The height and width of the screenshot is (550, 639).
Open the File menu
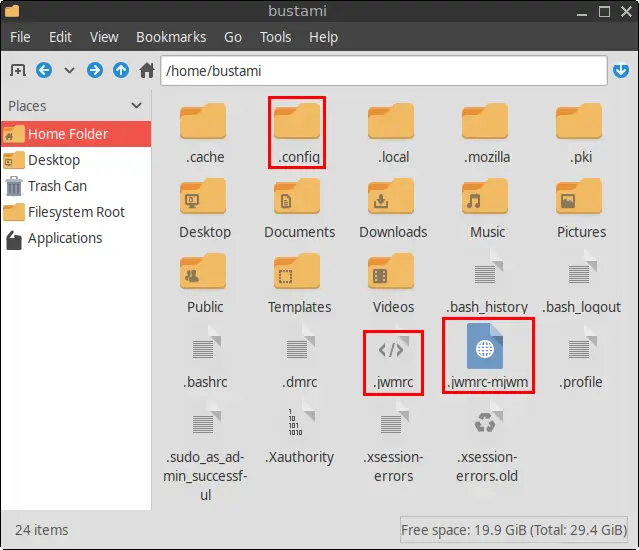point(20,37)
